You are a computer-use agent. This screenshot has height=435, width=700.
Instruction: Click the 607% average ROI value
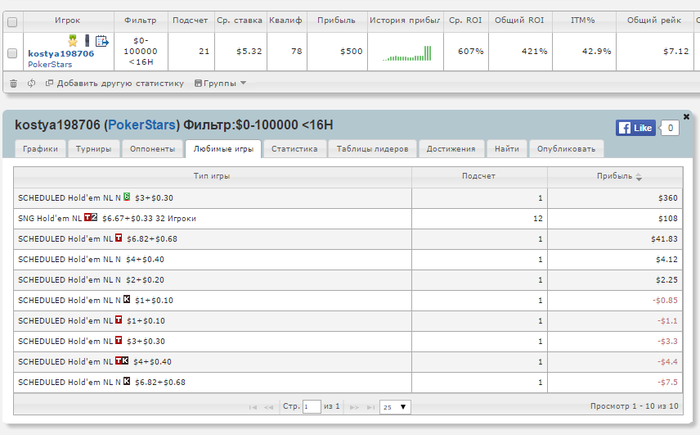471,51
